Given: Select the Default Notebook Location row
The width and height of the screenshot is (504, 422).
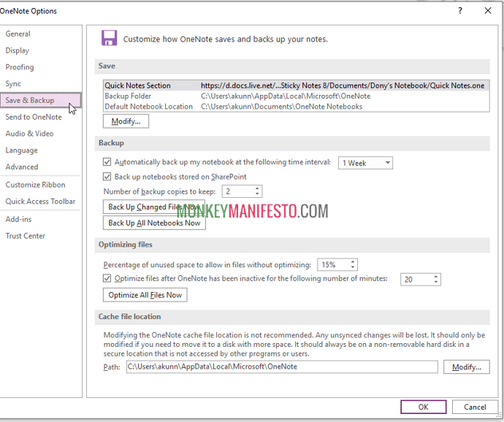Looking at the screenshot, I should (296, 107).
